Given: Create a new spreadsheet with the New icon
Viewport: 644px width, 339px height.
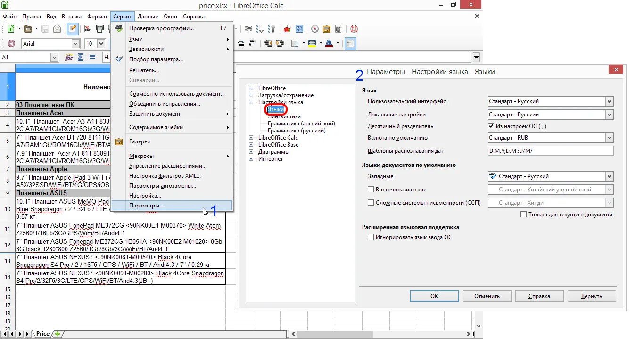Looking at the screenshot, I should pos(10,29).
